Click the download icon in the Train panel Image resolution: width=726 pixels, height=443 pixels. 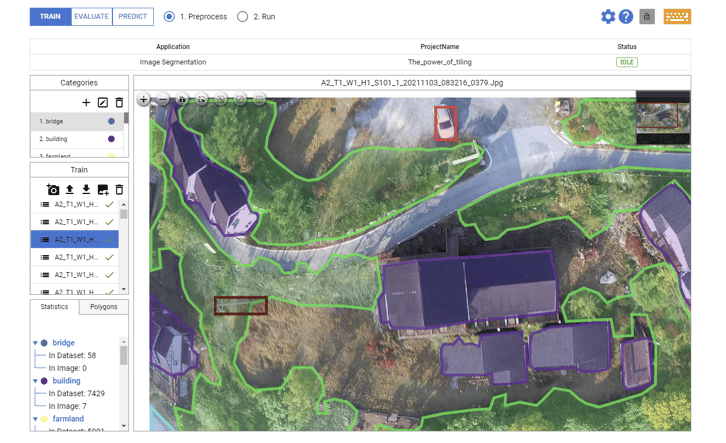(86, 189)
